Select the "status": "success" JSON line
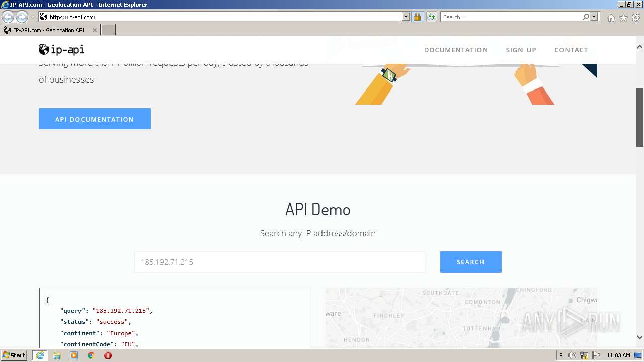Viewport: 644px width, 362px height. [96, 322]
